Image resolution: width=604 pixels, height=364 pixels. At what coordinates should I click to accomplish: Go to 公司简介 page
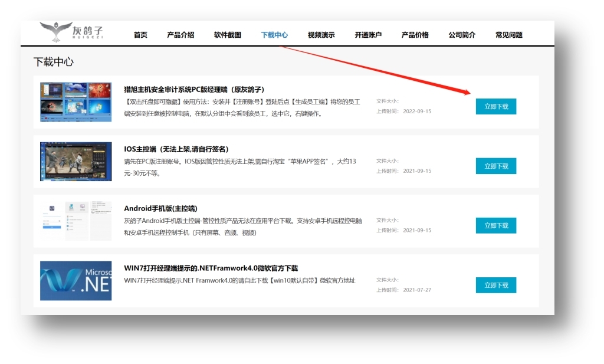click(x=462, y=35)
